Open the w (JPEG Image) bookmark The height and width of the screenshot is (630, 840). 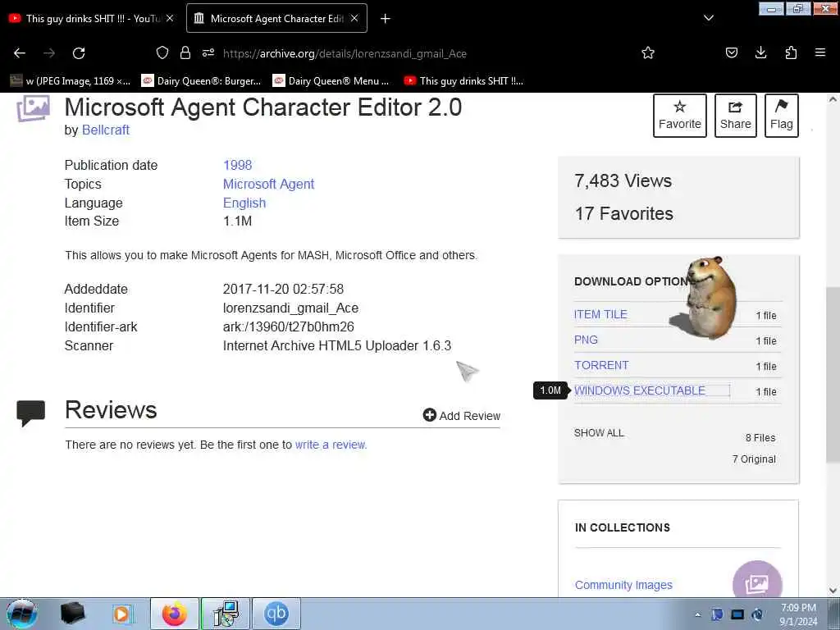pyautogui.click(x=71, y=81)
